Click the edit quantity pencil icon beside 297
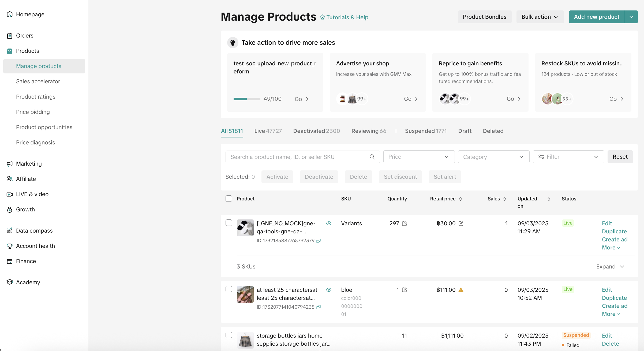Image resolution: width=644 pixels, height=351 pixels. pos(405,223)
